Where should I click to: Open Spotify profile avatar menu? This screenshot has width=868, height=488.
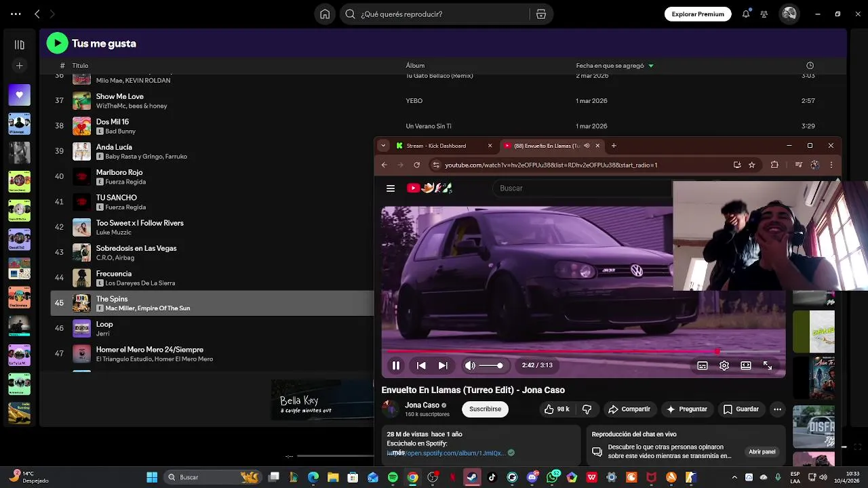click(789, 14)
